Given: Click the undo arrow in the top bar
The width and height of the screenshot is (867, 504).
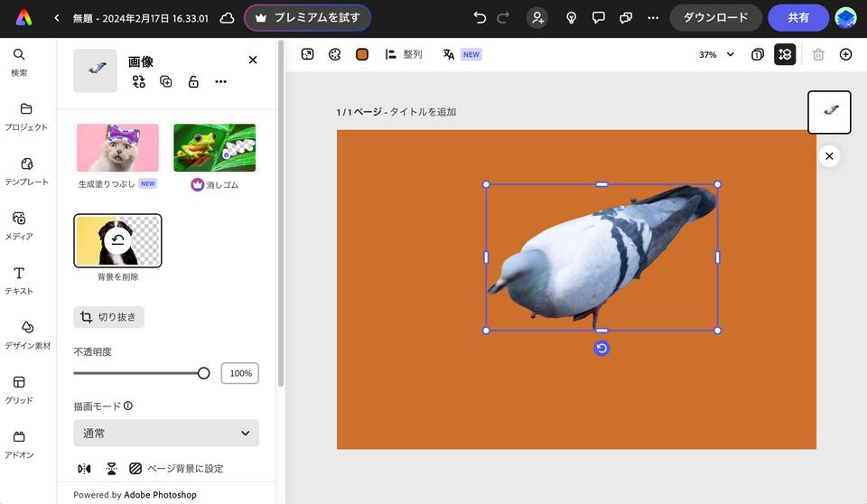Looking at the screenshot, I should point(480,18).
